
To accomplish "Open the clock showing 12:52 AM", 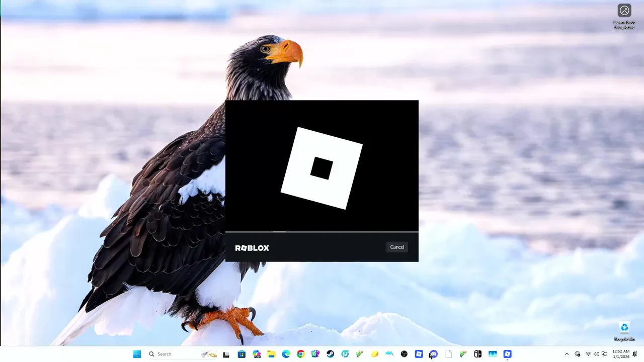I will (621, 354).
